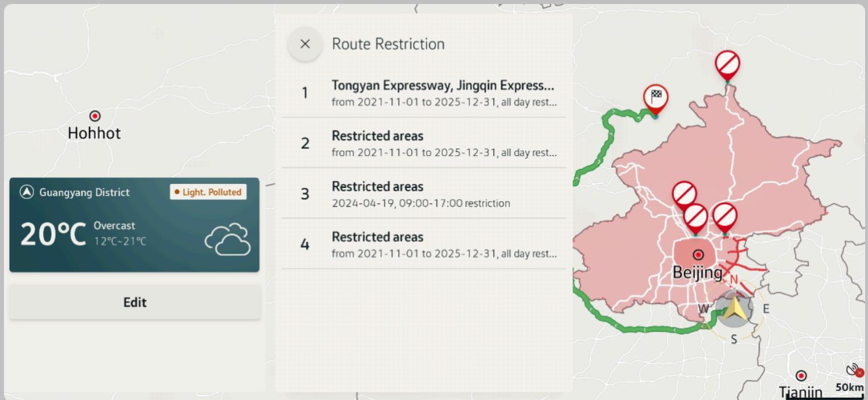Tap the Guangyang District label

[84, 192]
